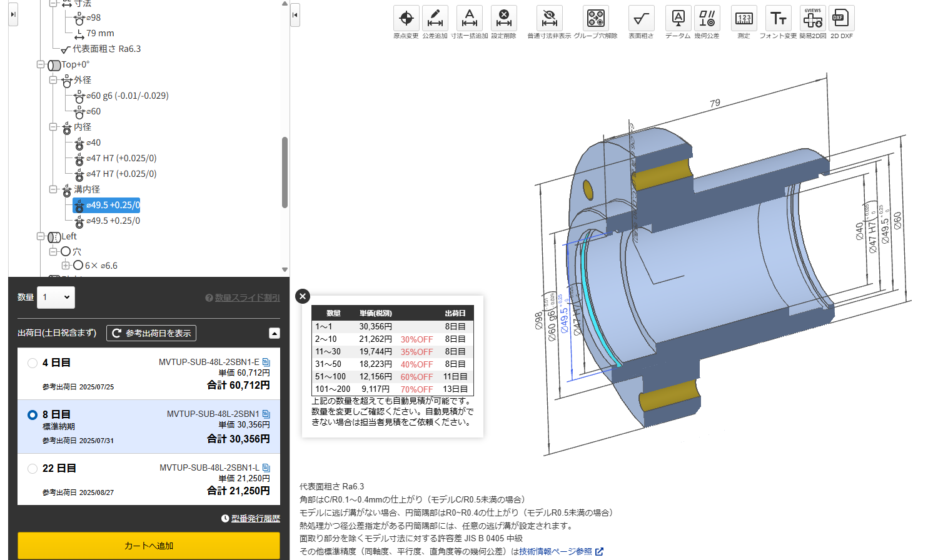Collapse the 内径 tree node
The width and height of the screenshot is (933, 560).
pyautogui.click(x=53, y=127)
